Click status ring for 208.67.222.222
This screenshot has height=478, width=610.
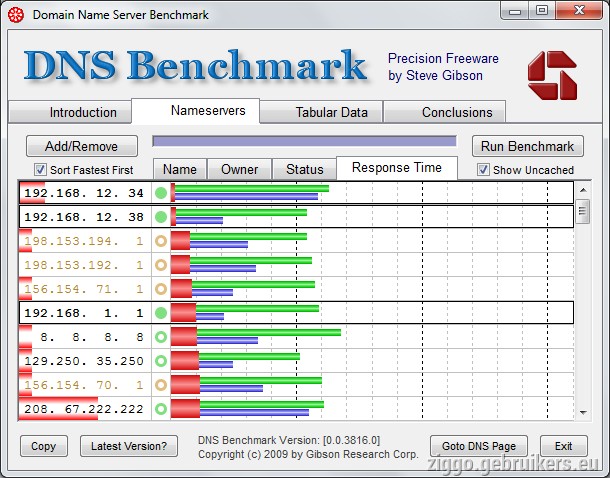tap(161, 409)
